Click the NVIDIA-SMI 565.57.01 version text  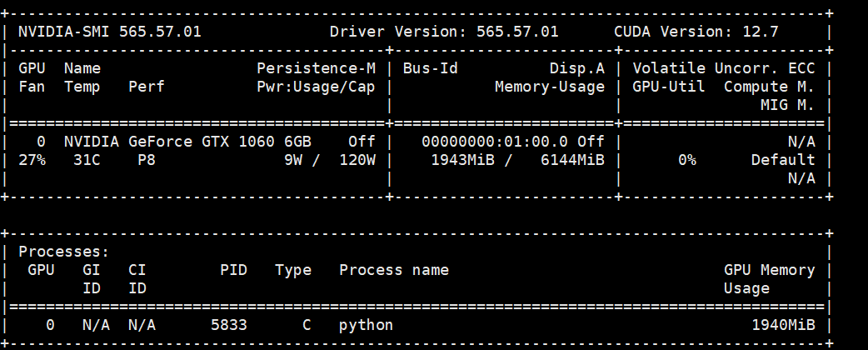pos(109,32)
